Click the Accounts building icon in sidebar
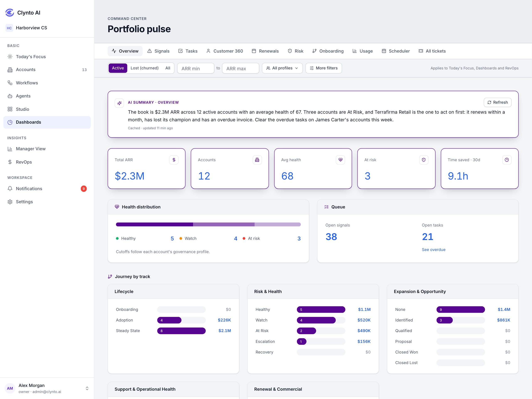Viewport: 532px width, 399px height. pos(10,70)
